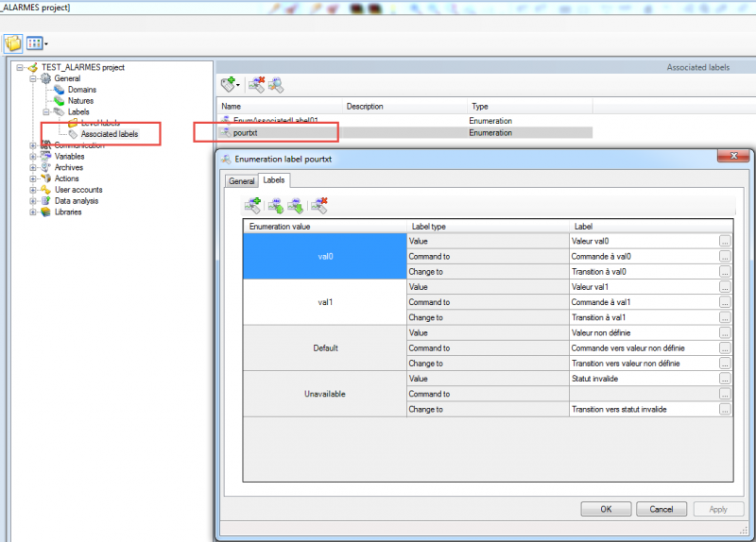Delete the selected enumeration value

(319, 206)
